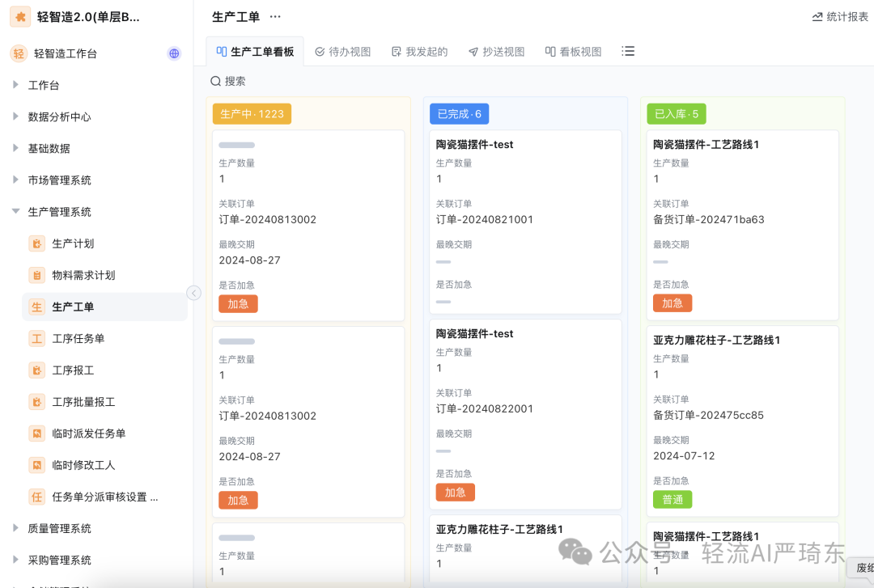874x588 pixels.
Task: Switch to the 待办视图 tab
Action: click(x=343, y=50)
